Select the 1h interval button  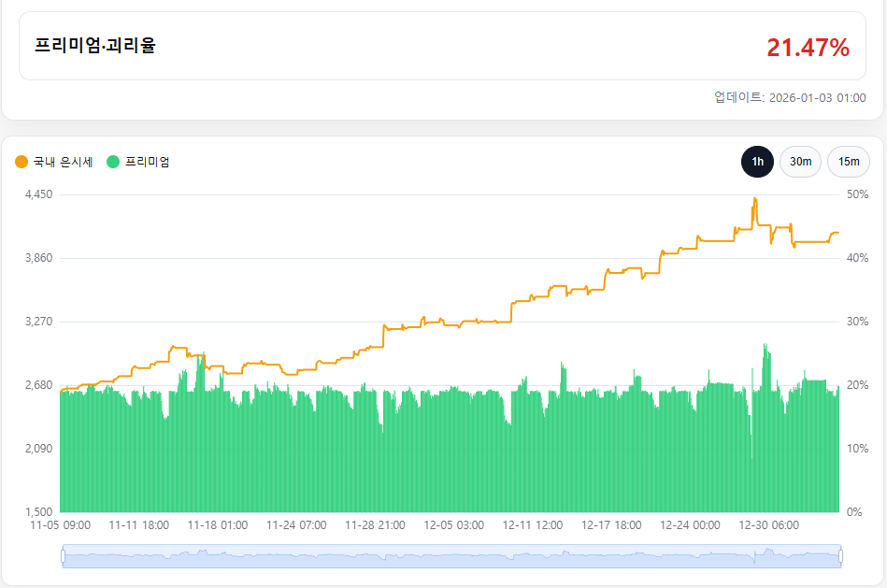(757, 162)
